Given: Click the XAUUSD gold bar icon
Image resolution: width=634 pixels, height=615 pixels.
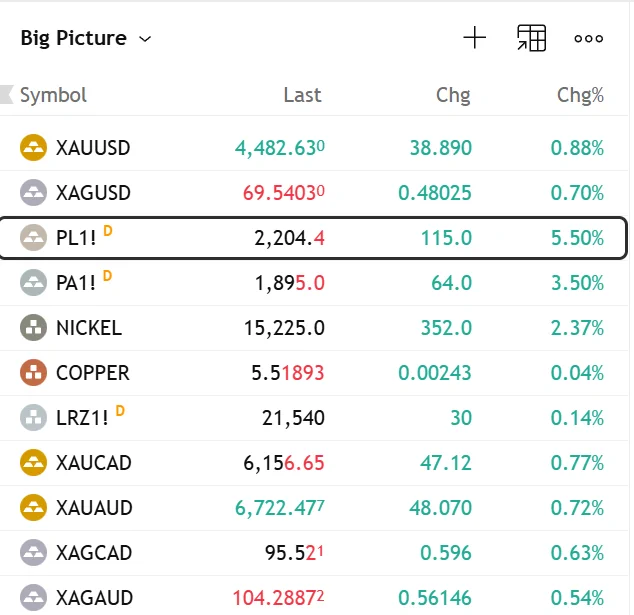Looking at the screenshot, I should 33,148.
